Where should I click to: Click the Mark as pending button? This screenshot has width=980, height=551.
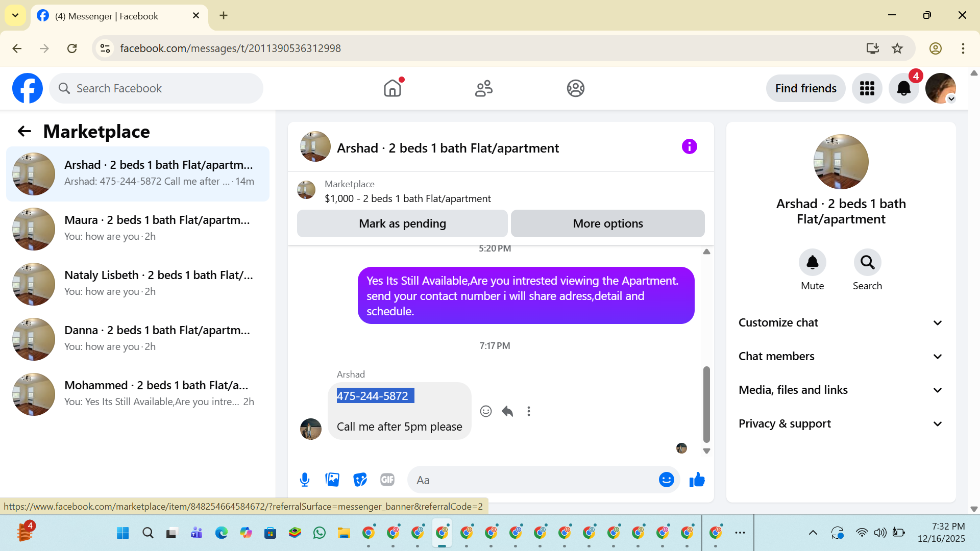(402, 223)
